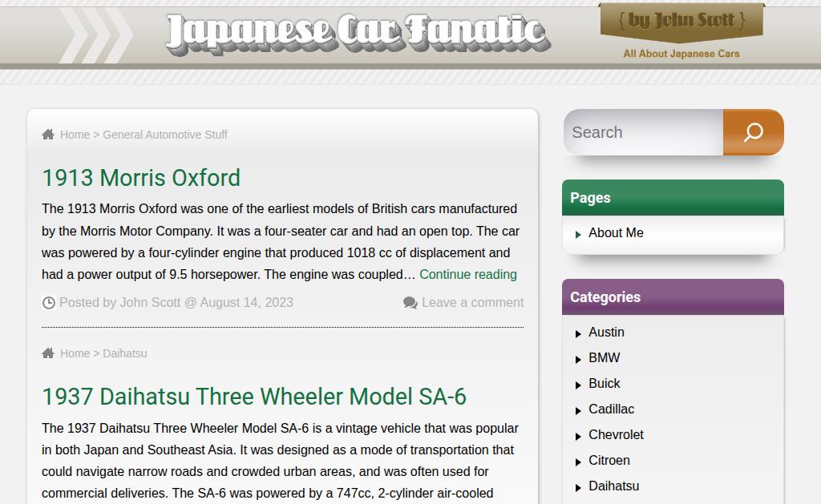The image size is (821, 504).
Task: Click the purple Categories widget header
Action: [x=673, y=296]
